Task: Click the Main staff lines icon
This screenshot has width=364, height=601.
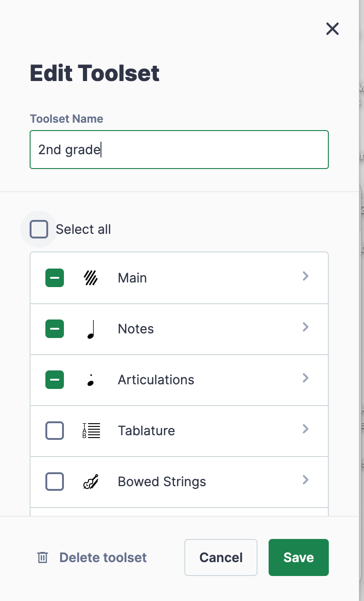Action: [x=91, y=278]
